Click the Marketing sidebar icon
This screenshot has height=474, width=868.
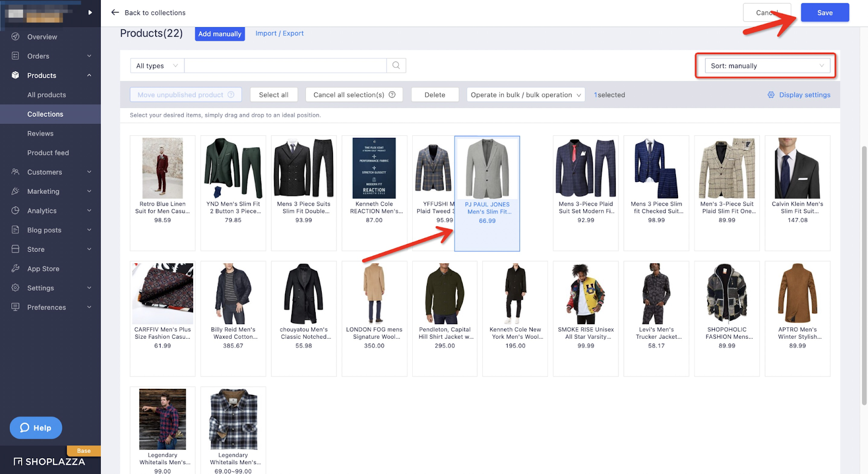point(15,191)
